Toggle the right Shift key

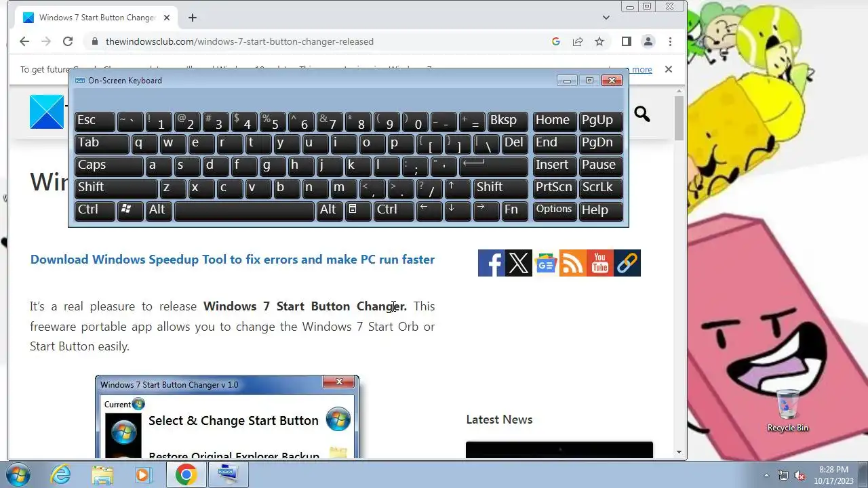500,188
